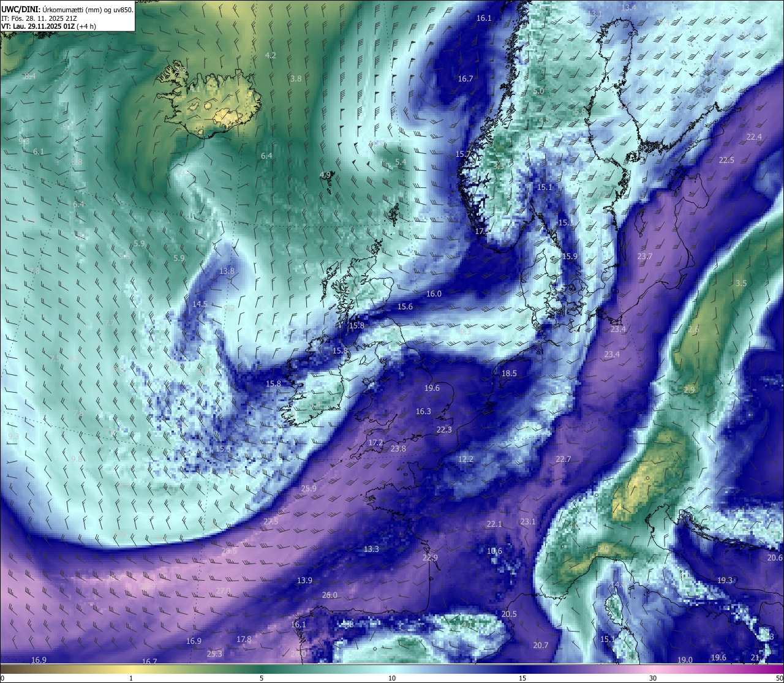Click the 20.6 value at the right edge
Viewport: 784px width, 683px height.
(x=775, y=557)
